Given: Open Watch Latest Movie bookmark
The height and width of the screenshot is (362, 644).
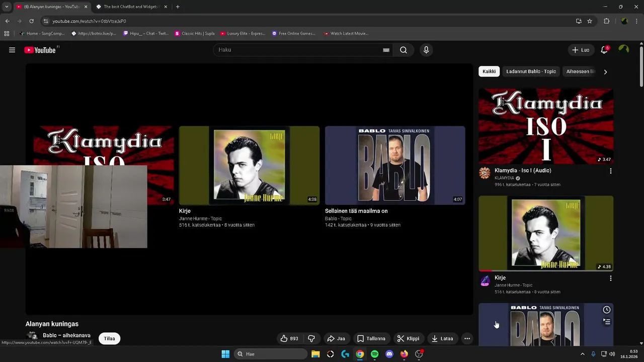Looking at the screenshot, I should click(x=346, y=34).
